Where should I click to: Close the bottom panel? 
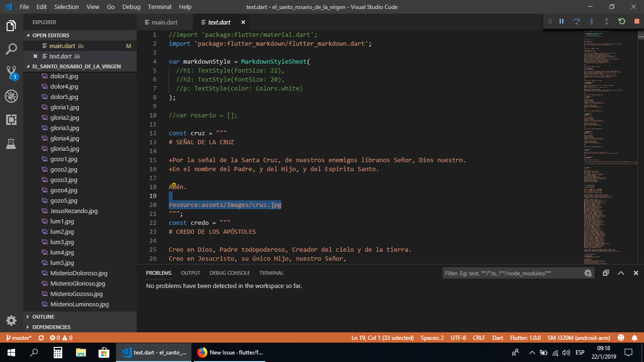(636, 273)
